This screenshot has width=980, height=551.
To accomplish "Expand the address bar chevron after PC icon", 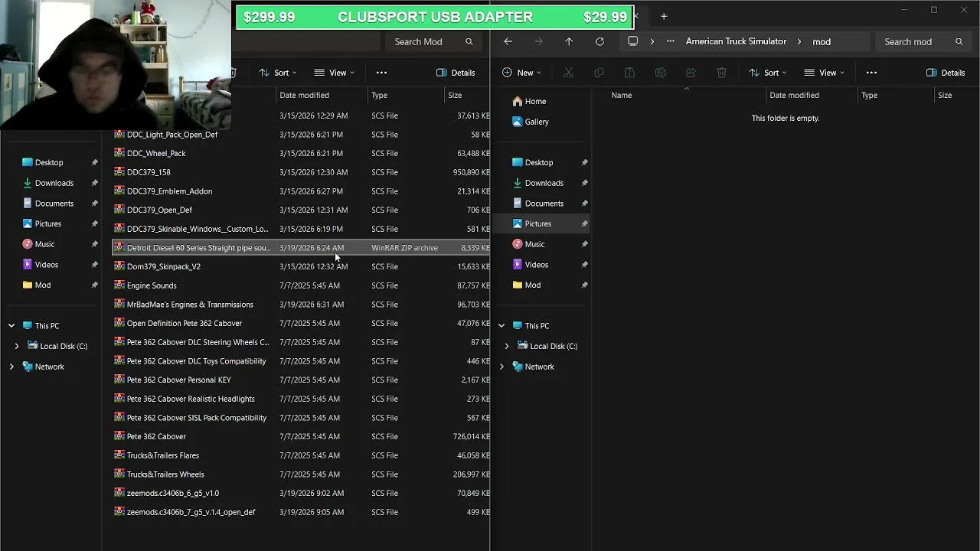I will tap(652, 41).
